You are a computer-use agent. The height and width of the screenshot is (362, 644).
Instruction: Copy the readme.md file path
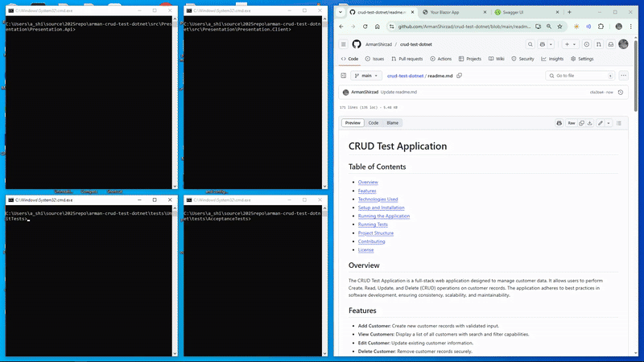[459, 76]
